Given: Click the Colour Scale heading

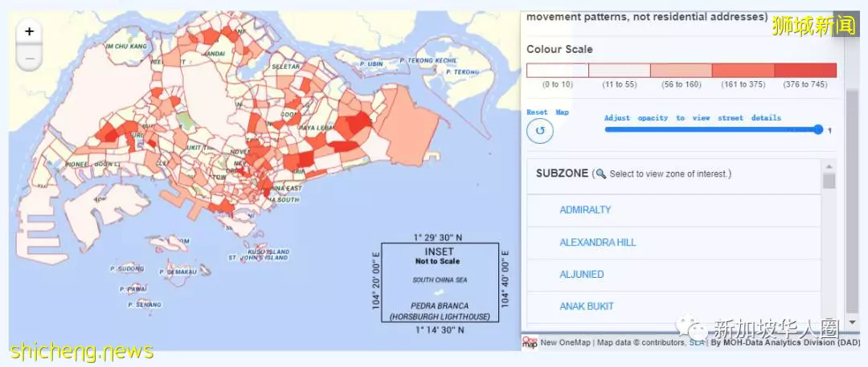Looking at the screenshot, I should (x=559, y=49).
